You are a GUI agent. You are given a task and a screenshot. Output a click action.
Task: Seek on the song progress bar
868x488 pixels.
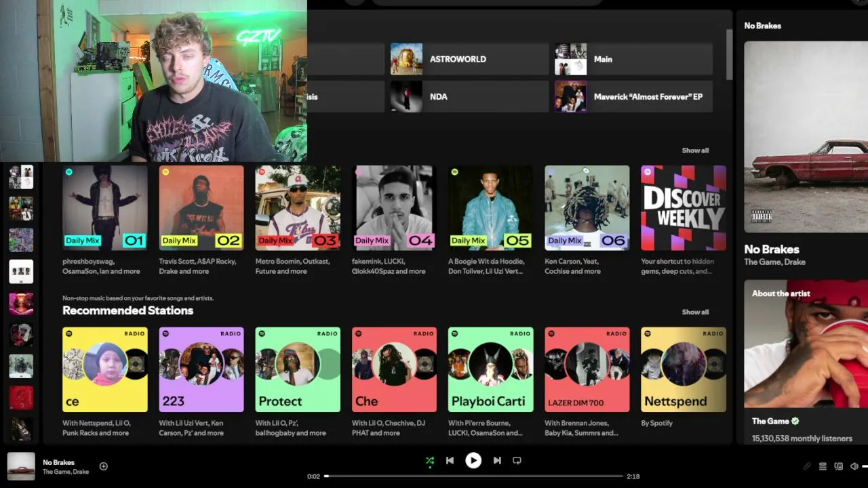[473, 476]
